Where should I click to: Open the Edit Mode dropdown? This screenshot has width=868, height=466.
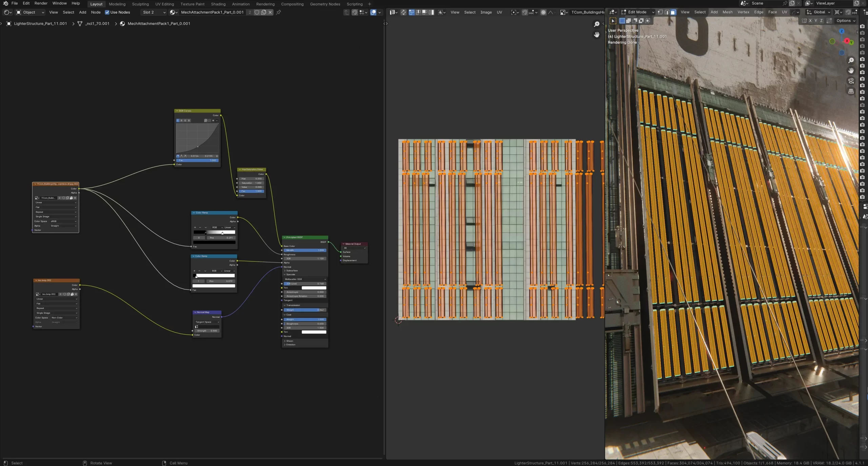(x=637, y=12)
